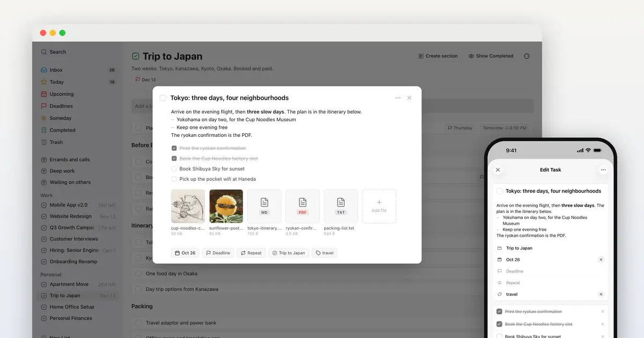This screenshot has width=644, height=338.
Task: Click the Trip to Japan project chip
Action: click(289, 253)
